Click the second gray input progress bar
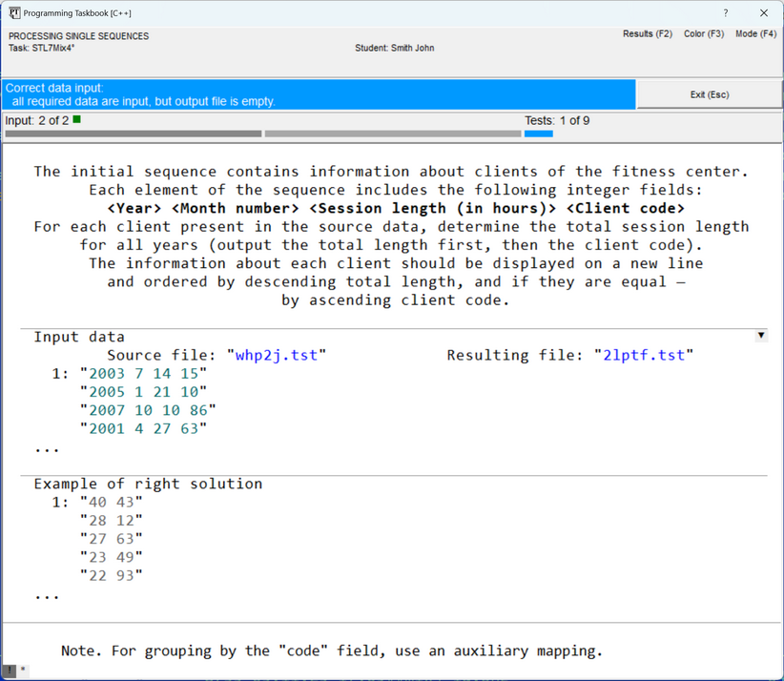This screenshot has height=681, width=784. click(x=392, y=134)
